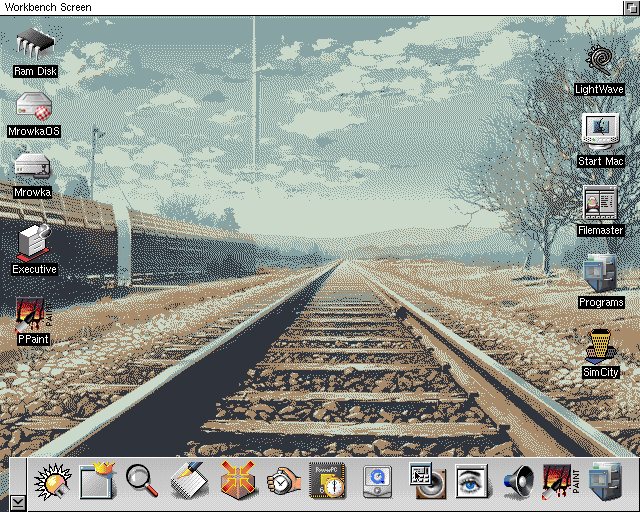This screenshot has height=512, width=640.
Task: Click the MrowkaOS label
Action: click(34, 131)
